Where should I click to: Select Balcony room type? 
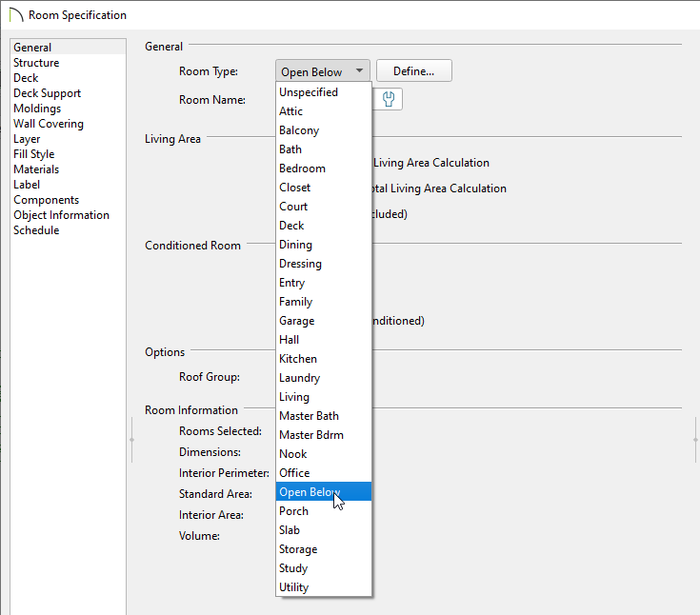324,130
